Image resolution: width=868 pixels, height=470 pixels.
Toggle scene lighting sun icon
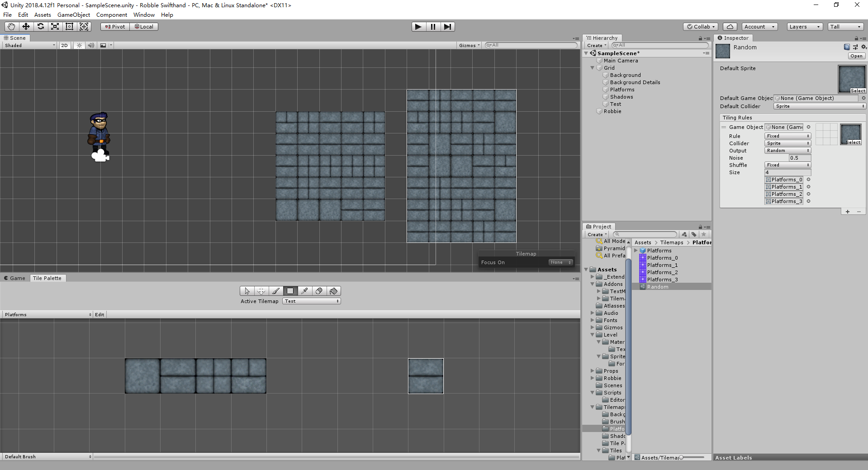[x=79, y=45]
